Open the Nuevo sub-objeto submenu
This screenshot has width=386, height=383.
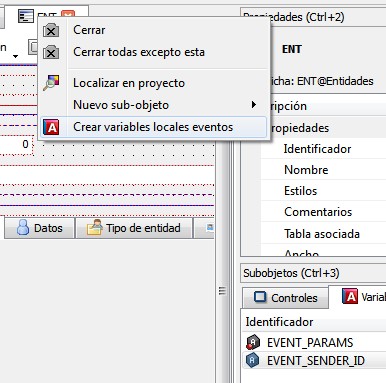click(153, 105)
